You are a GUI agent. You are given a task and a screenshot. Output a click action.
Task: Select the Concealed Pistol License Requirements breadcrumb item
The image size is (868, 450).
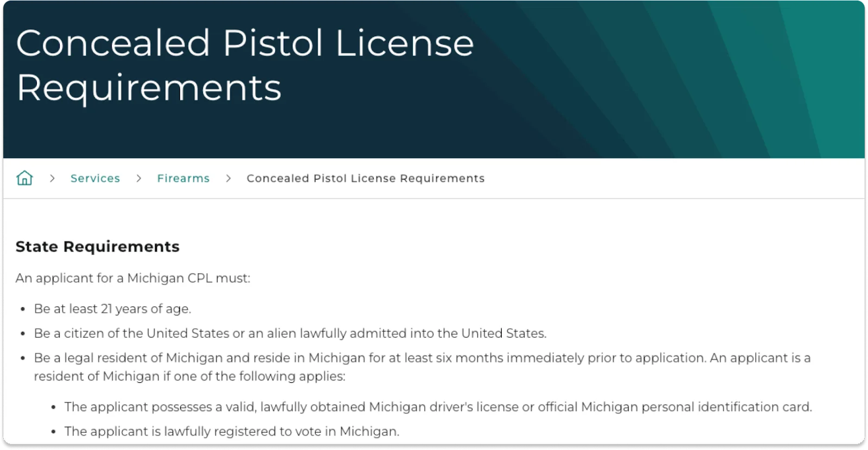click(x=366, y=178)
